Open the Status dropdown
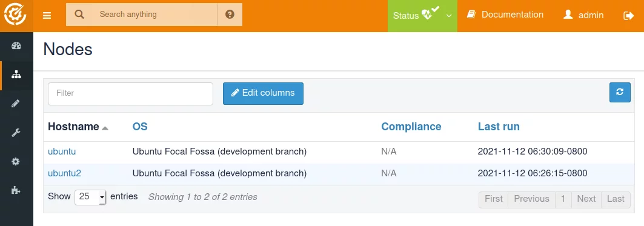 tap(422, 16)
